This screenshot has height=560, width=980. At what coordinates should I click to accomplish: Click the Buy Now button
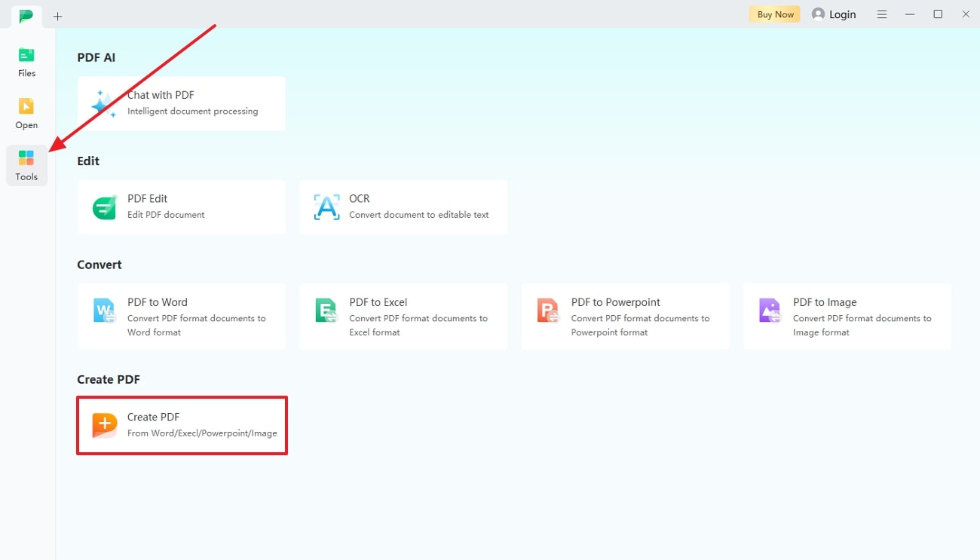tap(775, 14)
